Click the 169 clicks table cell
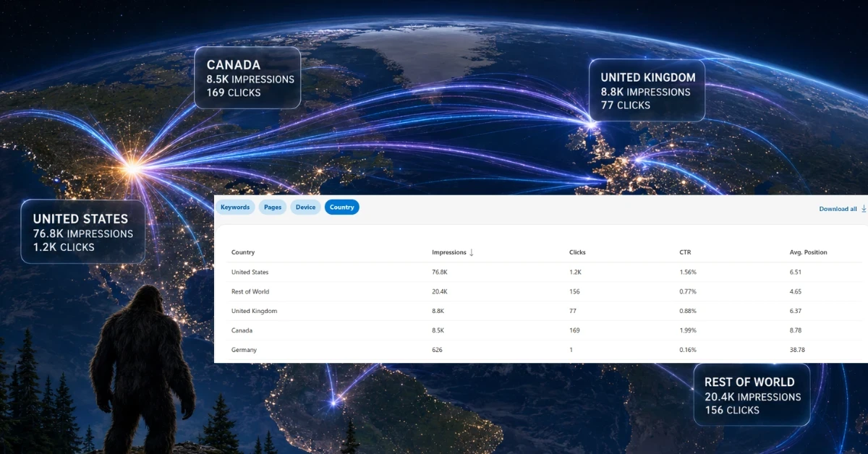This screenshot has width=868, height=454. [574, 330]
